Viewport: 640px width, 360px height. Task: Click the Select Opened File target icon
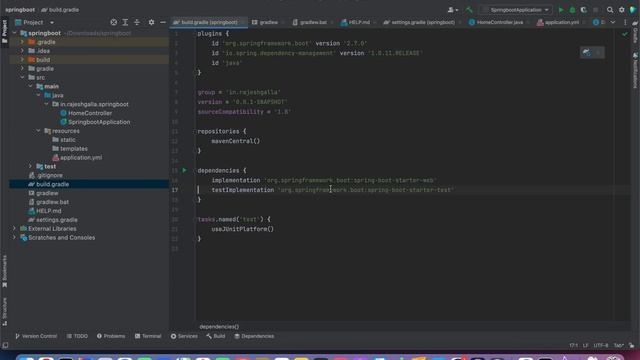click(x=113, y=22)
